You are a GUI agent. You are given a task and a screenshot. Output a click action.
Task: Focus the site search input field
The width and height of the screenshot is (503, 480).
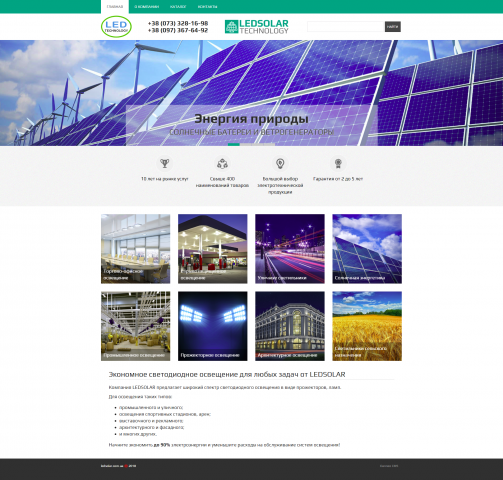coord(346,27)
